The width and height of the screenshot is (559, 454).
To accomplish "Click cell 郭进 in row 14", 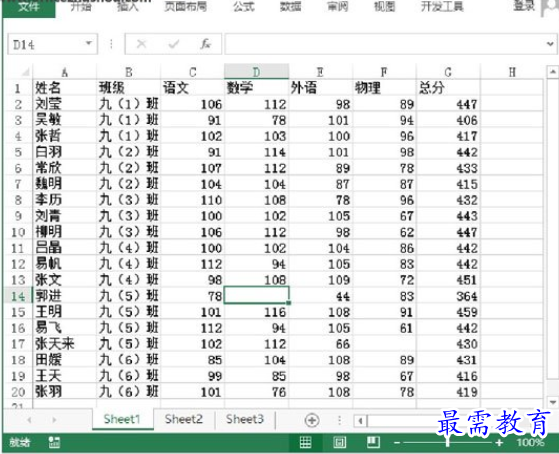I will pyautogui.click(x=65, y=296).
